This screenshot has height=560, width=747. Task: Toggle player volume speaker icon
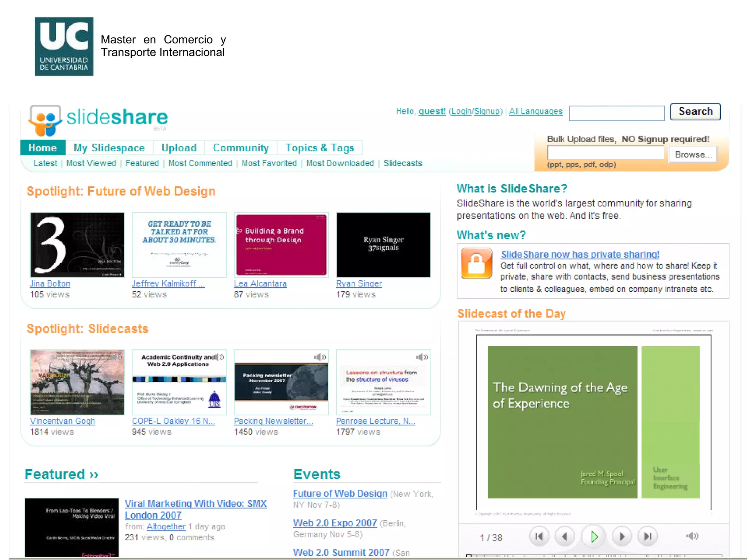(x=692, y=536)
